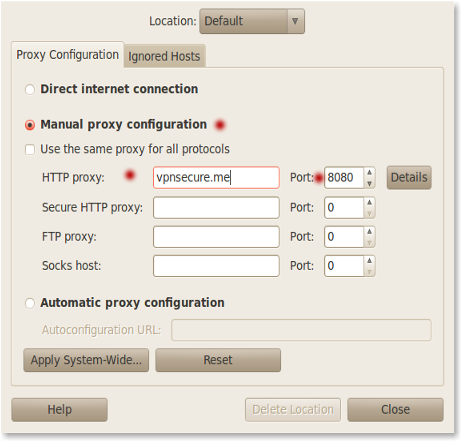Increase the HTTP proxy port value
This screenshot has width=461, height=441.
pyautogui.click(x=369, y=172)
